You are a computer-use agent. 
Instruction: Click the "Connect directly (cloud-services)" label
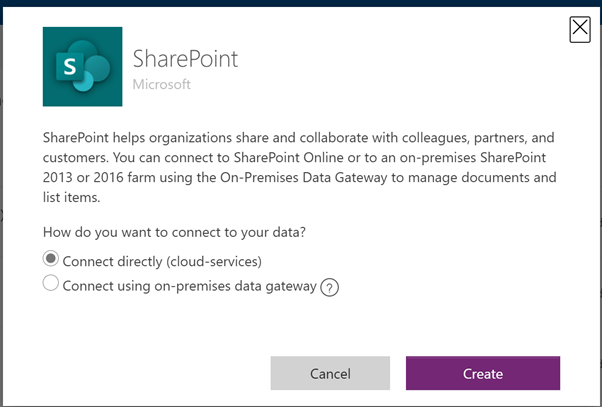click(162, 261)
